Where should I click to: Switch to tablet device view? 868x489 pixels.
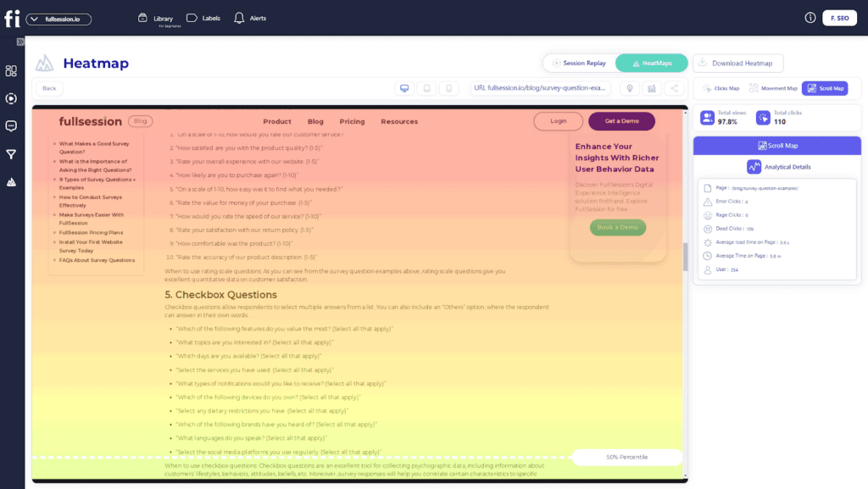click(x=427, y=88)
